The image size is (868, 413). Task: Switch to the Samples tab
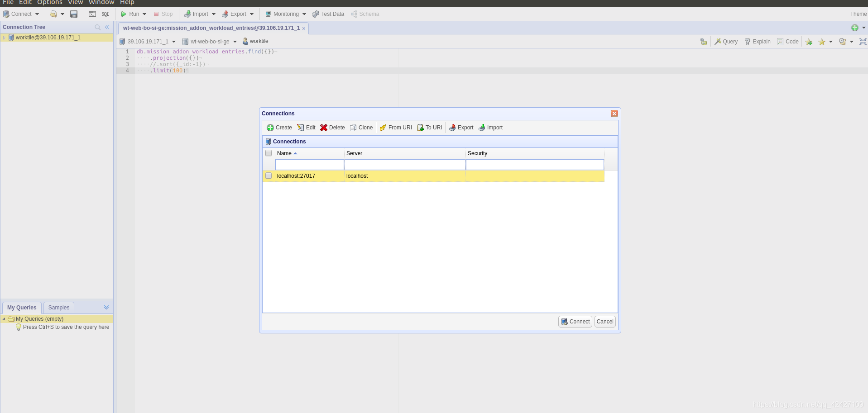[x=59, y=308]
